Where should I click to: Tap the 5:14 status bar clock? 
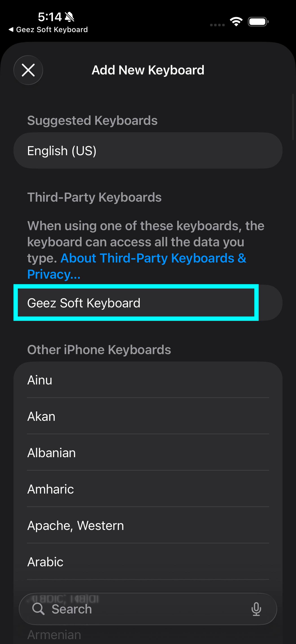pyautogui.click(x=50, y=17)
